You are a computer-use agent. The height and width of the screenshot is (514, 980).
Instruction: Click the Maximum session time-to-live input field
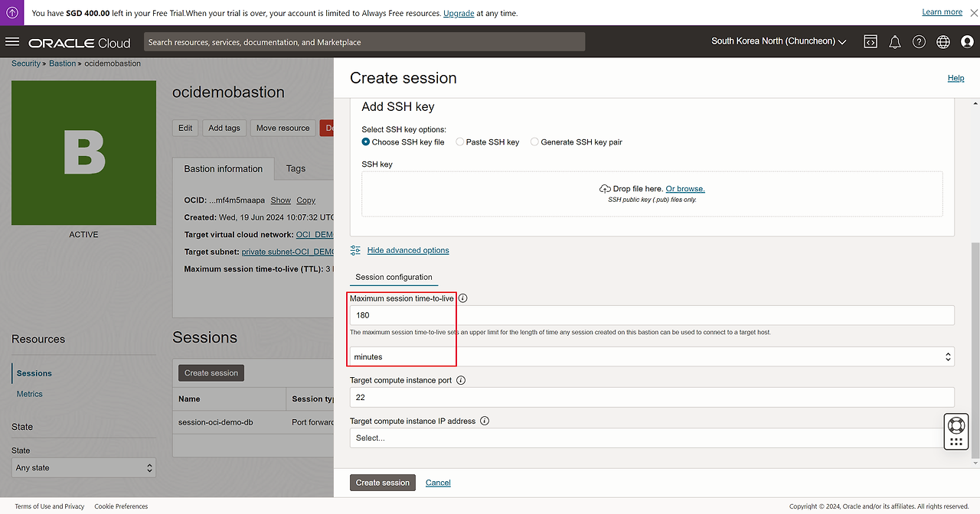point(652,315)
